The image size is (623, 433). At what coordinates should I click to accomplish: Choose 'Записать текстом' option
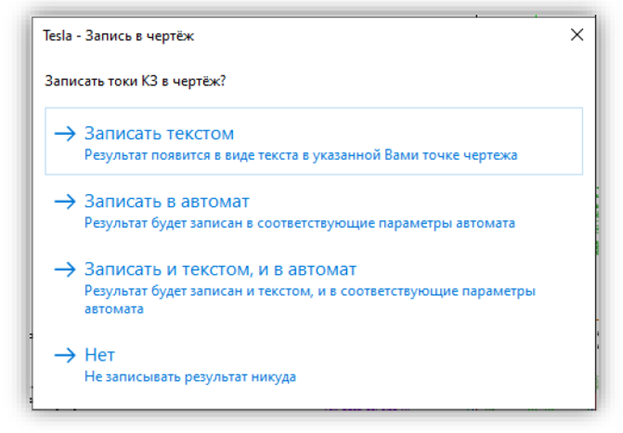pyautogui.click(x=314, y=141)
